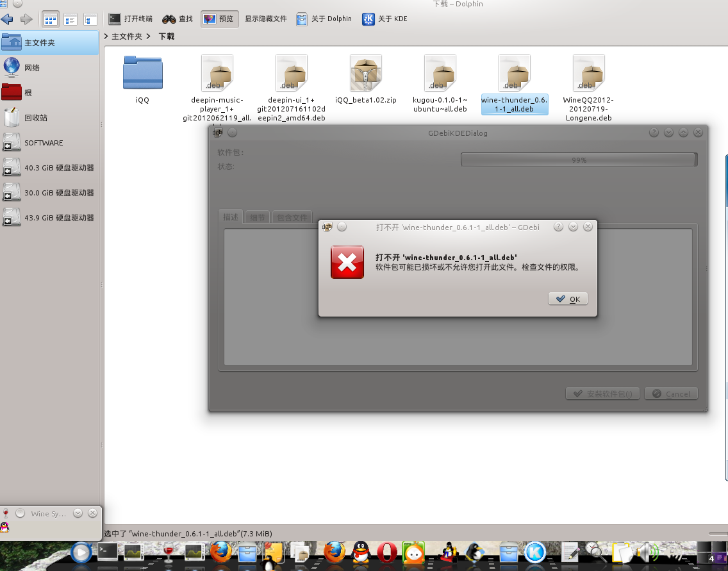The height and width of the screenshot is (571, 728).
Task: Open 主文件夹 in the places sidebar
Action: pyautogui.click(x=49, y=43)
